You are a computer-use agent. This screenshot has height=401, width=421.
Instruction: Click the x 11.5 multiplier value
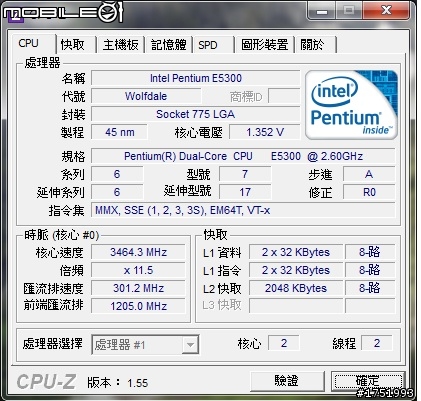(138, 270)
